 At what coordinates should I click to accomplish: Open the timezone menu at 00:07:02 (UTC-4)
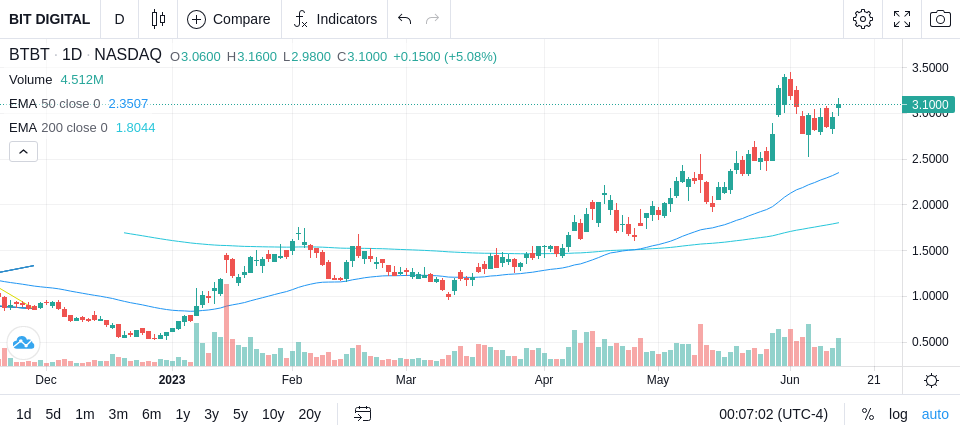coord(773,415)
